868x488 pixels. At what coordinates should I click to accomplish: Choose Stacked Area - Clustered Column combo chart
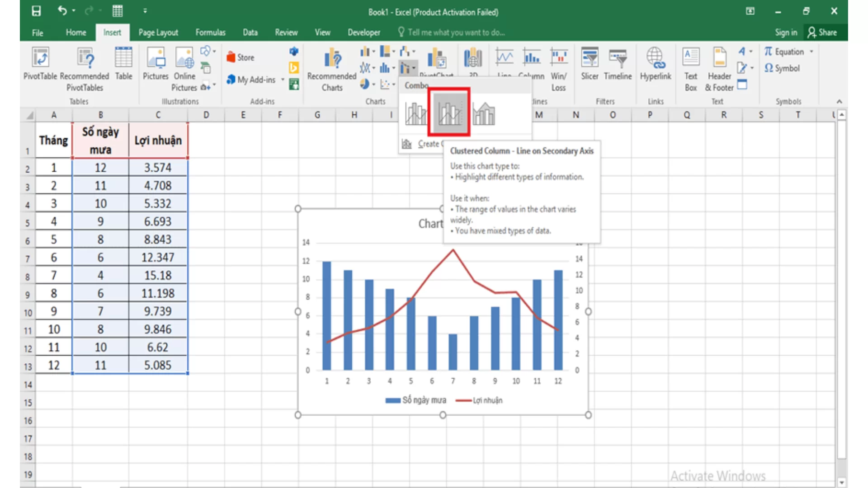pyautogui.click(x=484, y=113)
